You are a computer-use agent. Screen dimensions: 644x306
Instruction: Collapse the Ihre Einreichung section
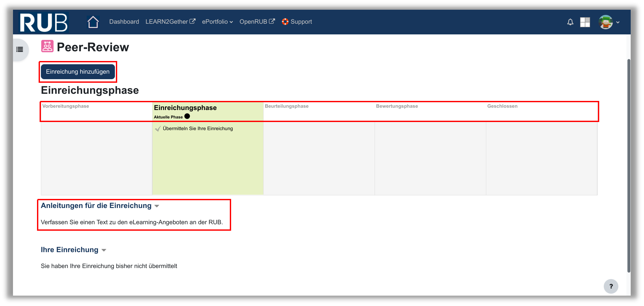pos(104,250)
